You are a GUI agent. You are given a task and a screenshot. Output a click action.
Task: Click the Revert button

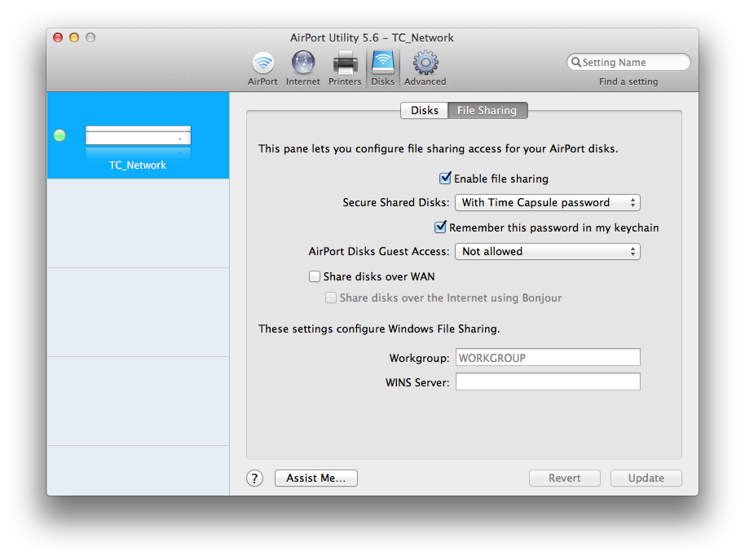(x=564, y=478)
